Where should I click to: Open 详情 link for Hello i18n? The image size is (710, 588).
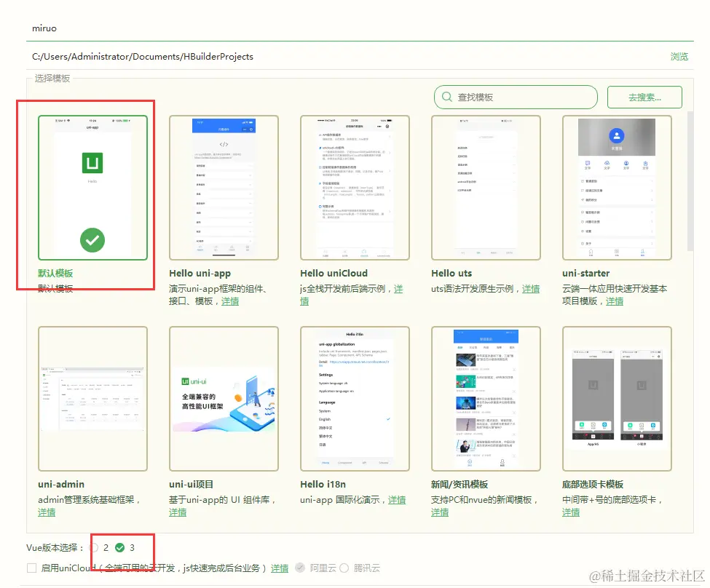tap(397, 500)
